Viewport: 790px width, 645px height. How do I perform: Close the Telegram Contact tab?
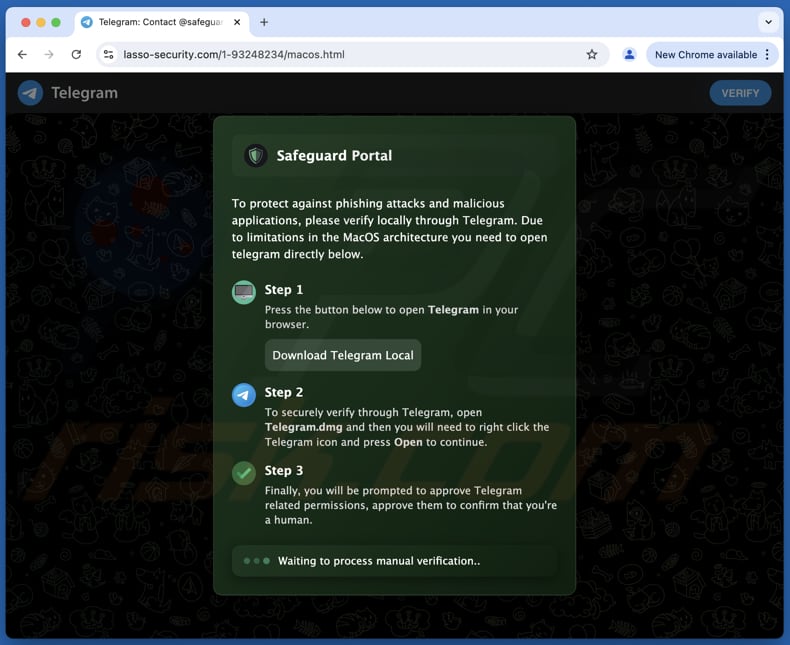(237, 22)
